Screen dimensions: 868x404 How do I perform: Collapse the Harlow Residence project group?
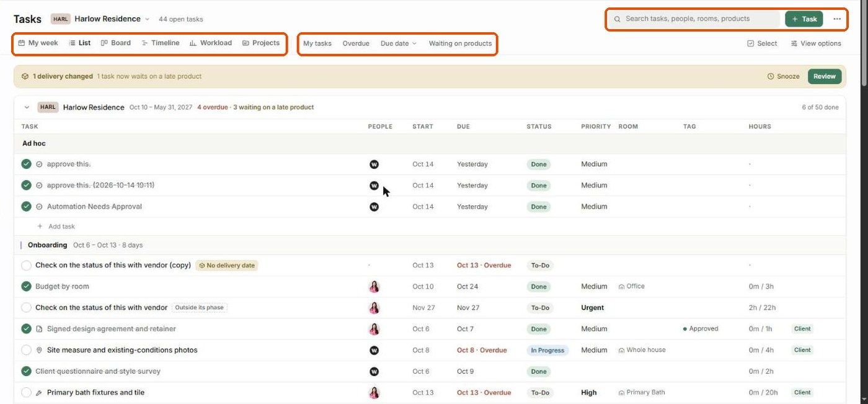pos(27,107)
